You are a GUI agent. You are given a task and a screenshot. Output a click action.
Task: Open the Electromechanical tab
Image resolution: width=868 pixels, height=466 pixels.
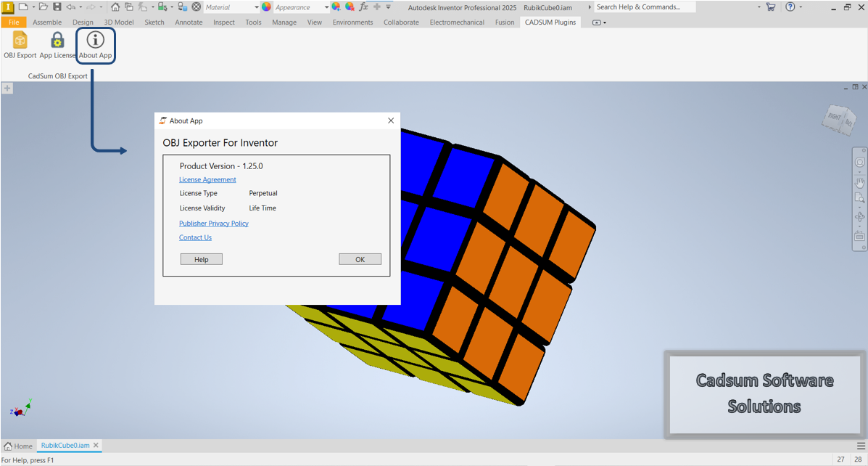[457, 23]
